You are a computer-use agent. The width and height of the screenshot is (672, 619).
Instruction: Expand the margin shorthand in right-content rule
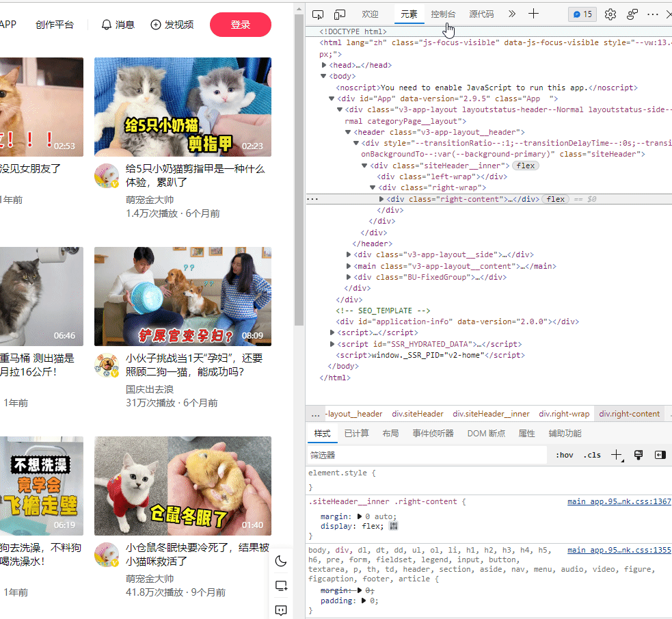click(360, 516)
